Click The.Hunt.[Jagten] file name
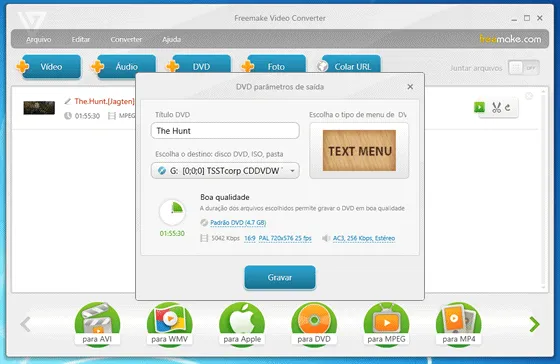560x364 pixels. pos(104,101)
